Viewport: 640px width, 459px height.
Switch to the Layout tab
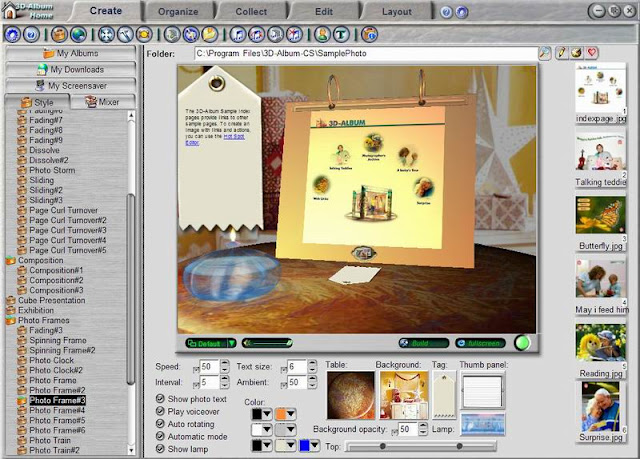[396, 11]
